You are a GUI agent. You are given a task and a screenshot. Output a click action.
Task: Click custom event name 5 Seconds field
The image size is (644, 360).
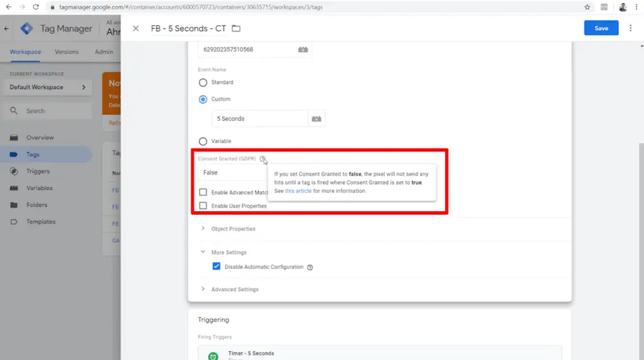(260, 119)
